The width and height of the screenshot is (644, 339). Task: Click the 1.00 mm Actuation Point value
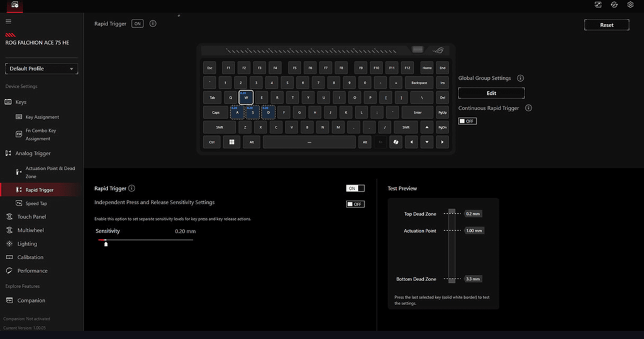474,231
